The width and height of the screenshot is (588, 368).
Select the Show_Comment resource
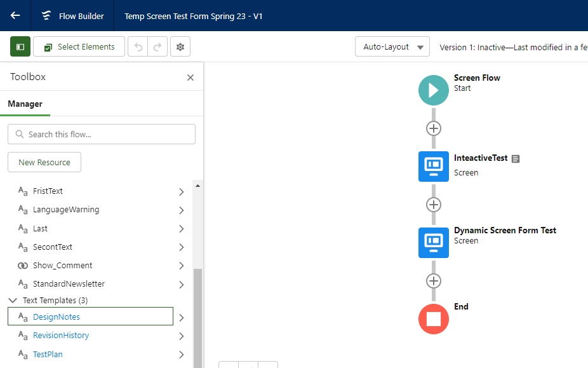(62, 265)
